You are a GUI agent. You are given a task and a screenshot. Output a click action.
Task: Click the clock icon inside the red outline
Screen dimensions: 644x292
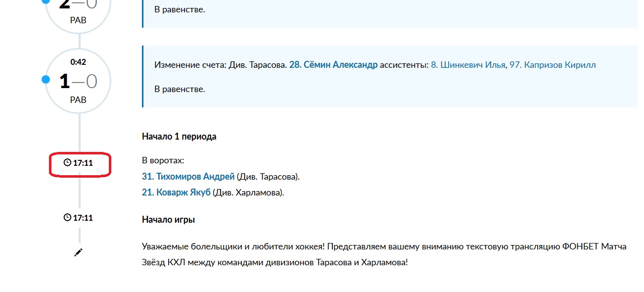pyautogui.click(x=67, y=162)
